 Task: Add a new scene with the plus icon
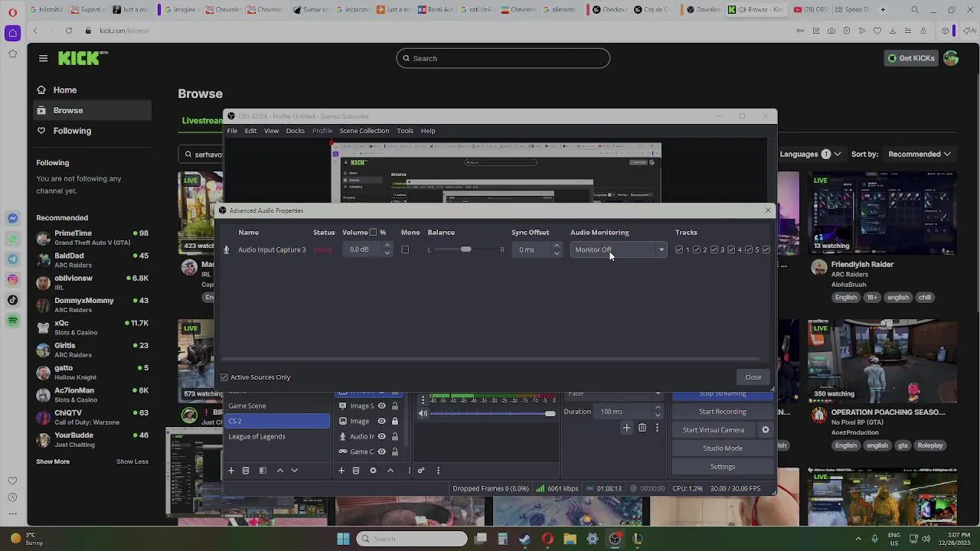coord(230,471)
